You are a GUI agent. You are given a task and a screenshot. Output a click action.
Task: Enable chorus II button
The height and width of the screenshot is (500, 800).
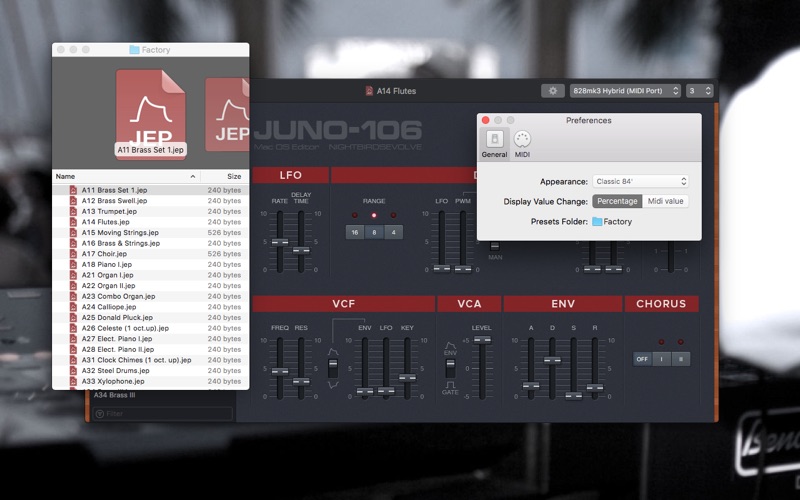click(x=681, y=359)
